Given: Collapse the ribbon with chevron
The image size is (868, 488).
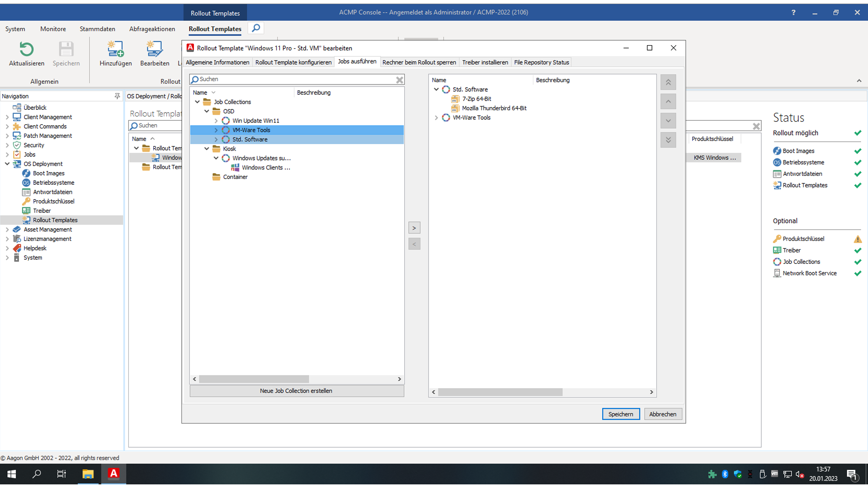Looking at the screenshot, I should pyautogui.click(x=859, y=81).
